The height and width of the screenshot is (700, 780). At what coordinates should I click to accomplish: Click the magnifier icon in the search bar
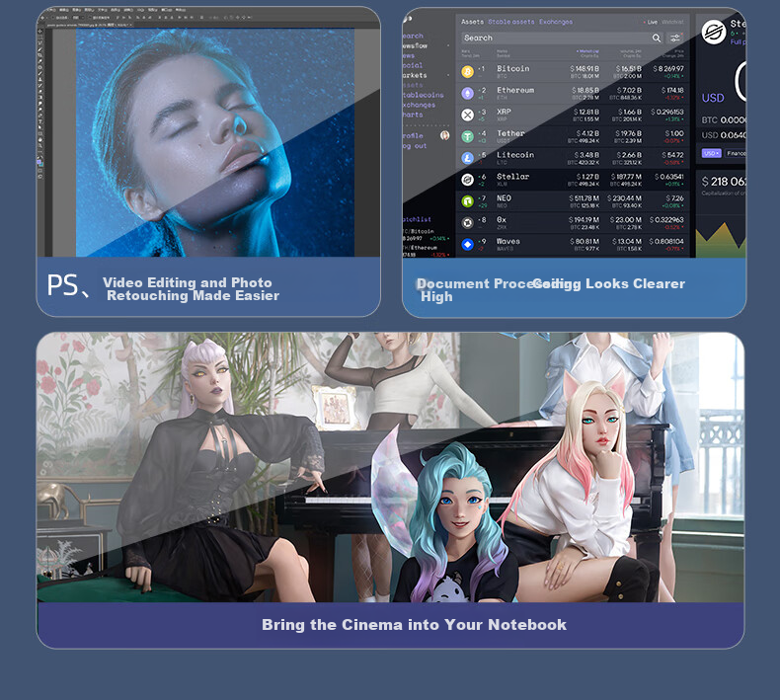pyautogui.click(x=657, y=38)
